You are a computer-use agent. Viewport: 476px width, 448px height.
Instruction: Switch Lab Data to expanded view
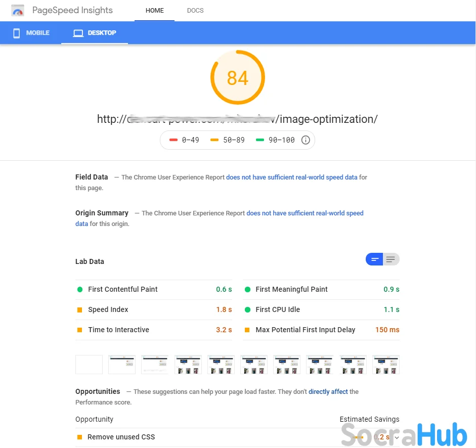pos(391,259)
